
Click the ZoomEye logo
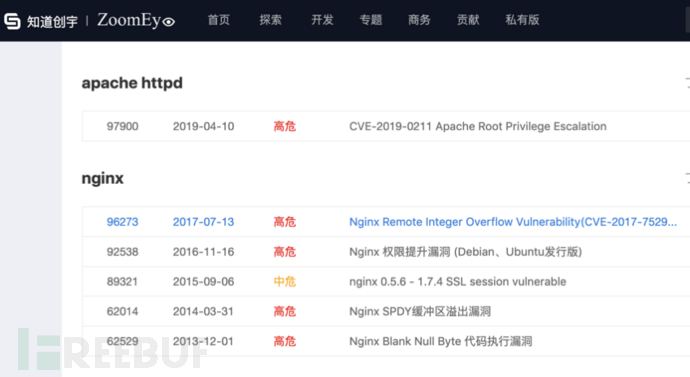pyautogui.click(x=136, y=20)
